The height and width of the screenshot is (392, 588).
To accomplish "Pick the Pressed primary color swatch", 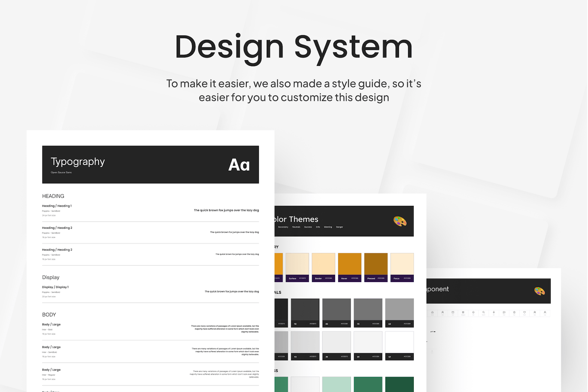I will pos(376,264).
